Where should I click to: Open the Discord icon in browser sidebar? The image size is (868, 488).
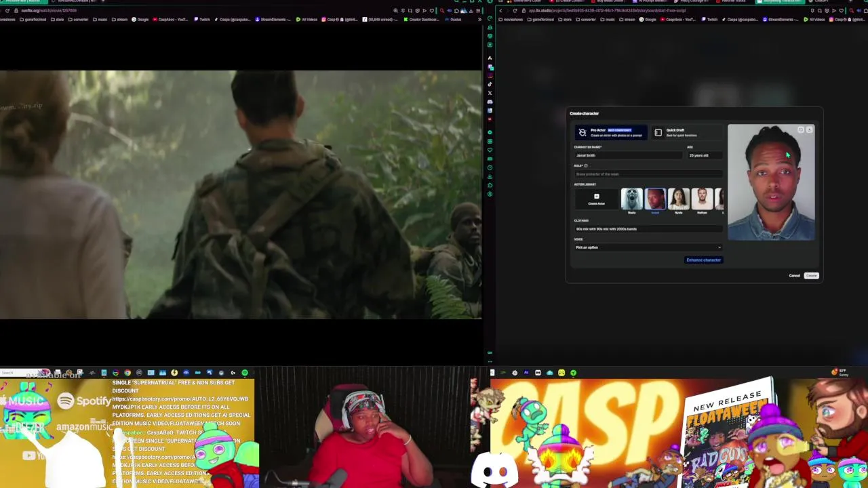click(490, 102)
